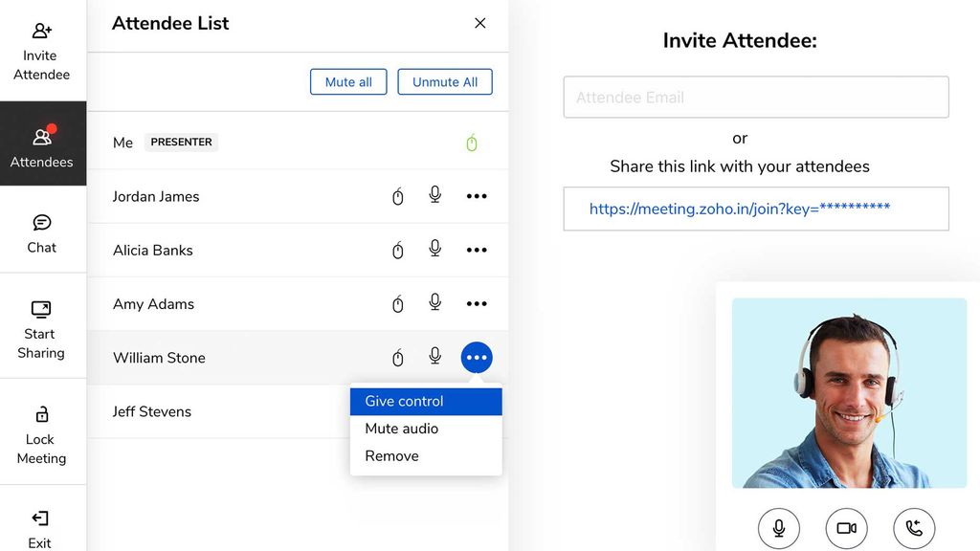Select Give control from the context menu

[404, 401]
